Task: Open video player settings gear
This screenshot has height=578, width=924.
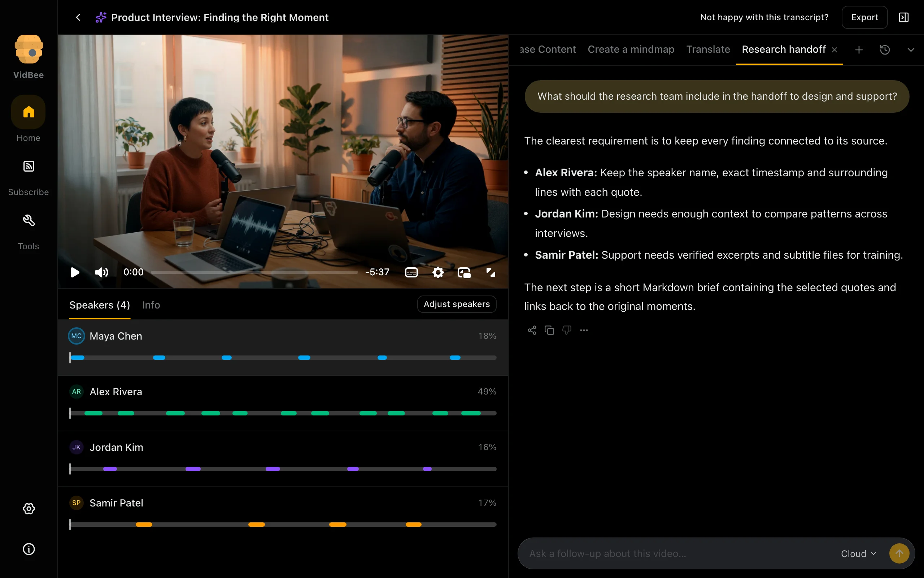Action: point(438,272)
